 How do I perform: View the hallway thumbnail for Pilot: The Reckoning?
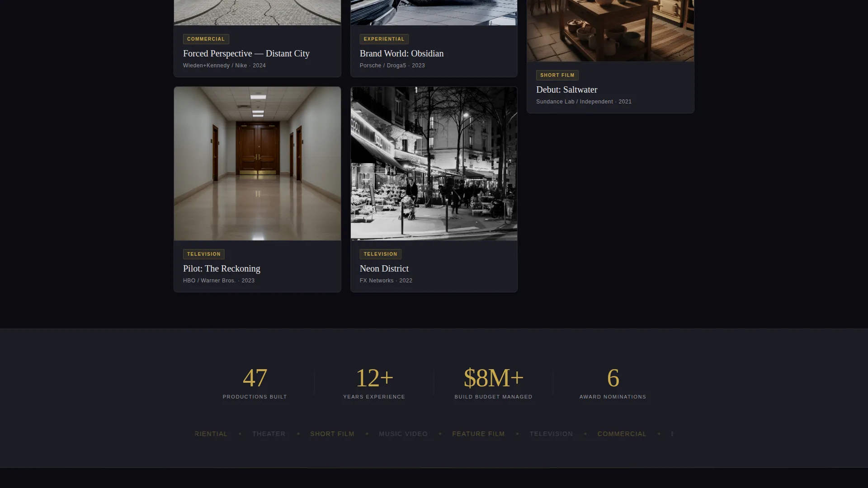point(257,164)
